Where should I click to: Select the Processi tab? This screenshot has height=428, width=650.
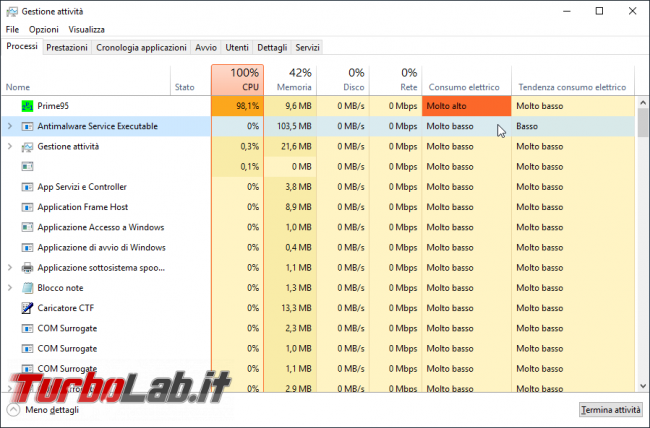click(22, 46)
